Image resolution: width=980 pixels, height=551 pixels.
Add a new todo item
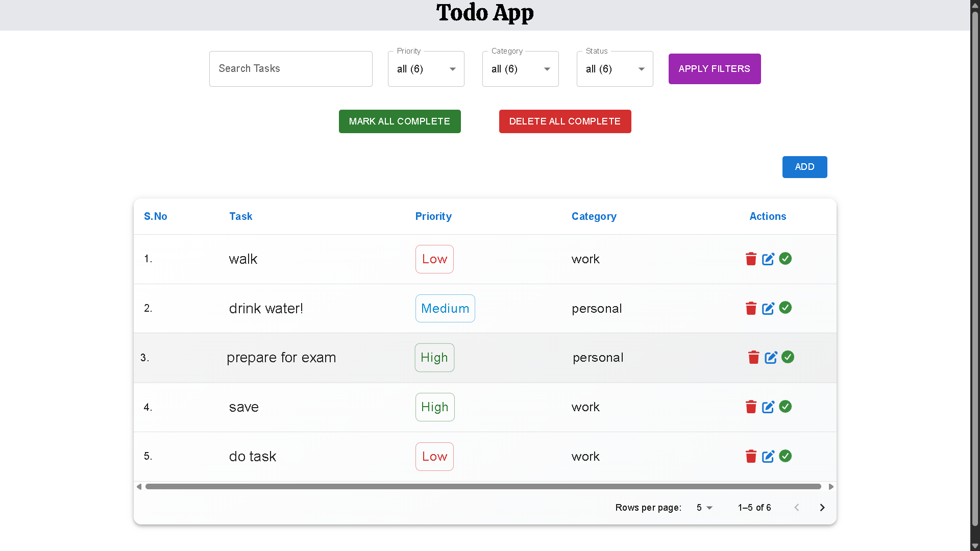click(804, 167)
